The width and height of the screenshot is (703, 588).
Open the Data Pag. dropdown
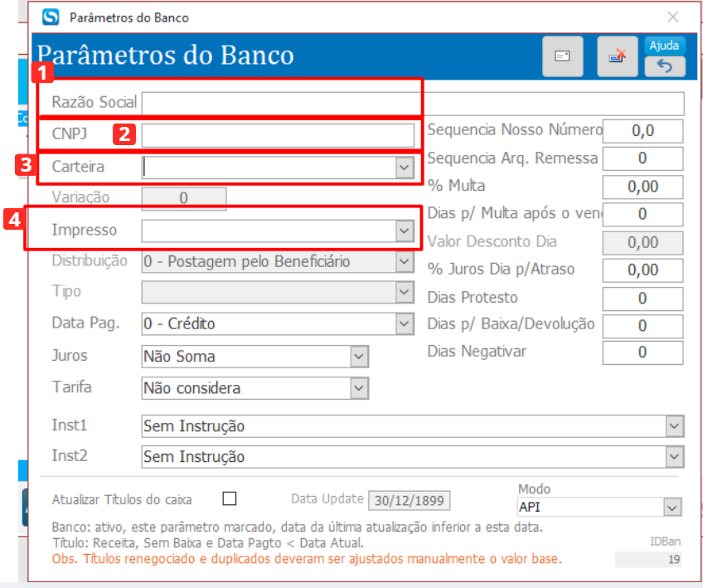pyautogui.click(x=404, y=324)
